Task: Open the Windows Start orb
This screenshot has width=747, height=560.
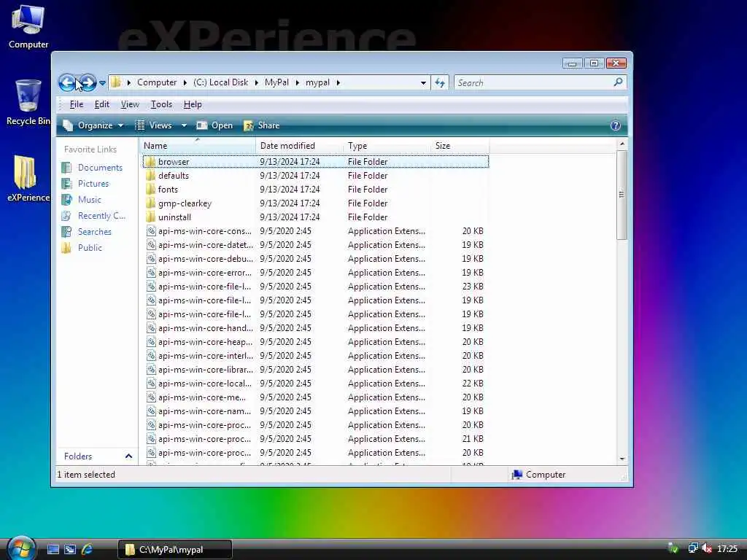Action: (21, 548)
